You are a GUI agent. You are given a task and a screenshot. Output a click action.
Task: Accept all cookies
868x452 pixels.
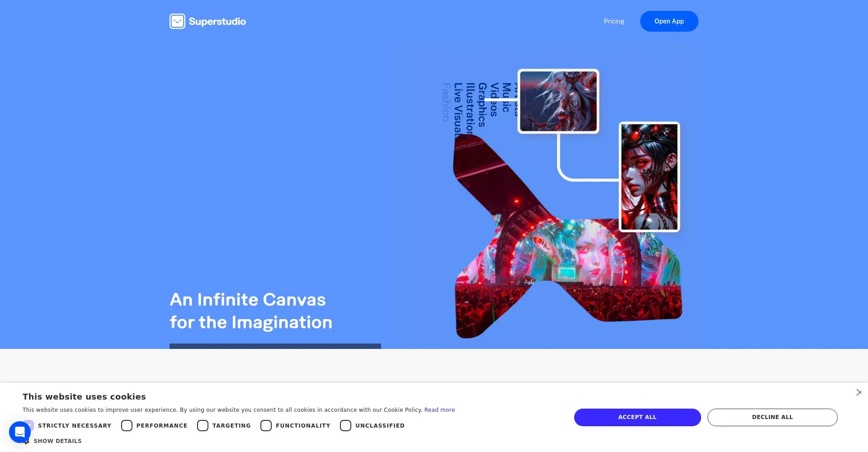click(x=637, y=417)
